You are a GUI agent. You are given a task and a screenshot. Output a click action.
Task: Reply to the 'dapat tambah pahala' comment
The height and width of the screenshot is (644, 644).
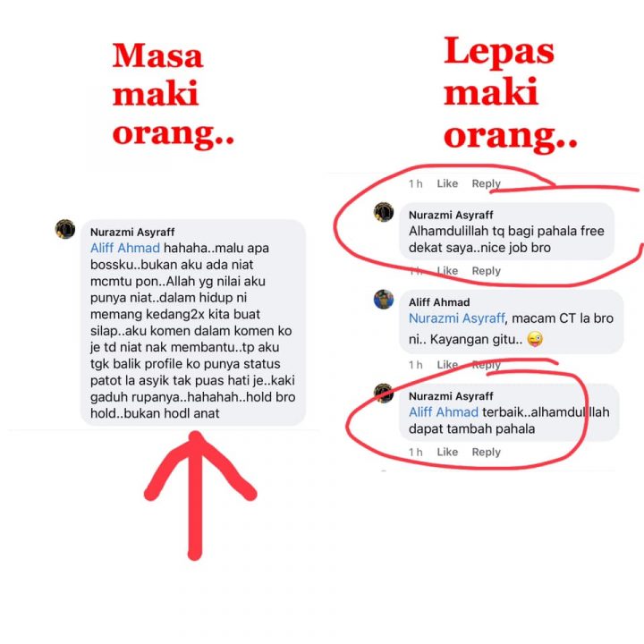pyautogui.click(x=486, y=453)
